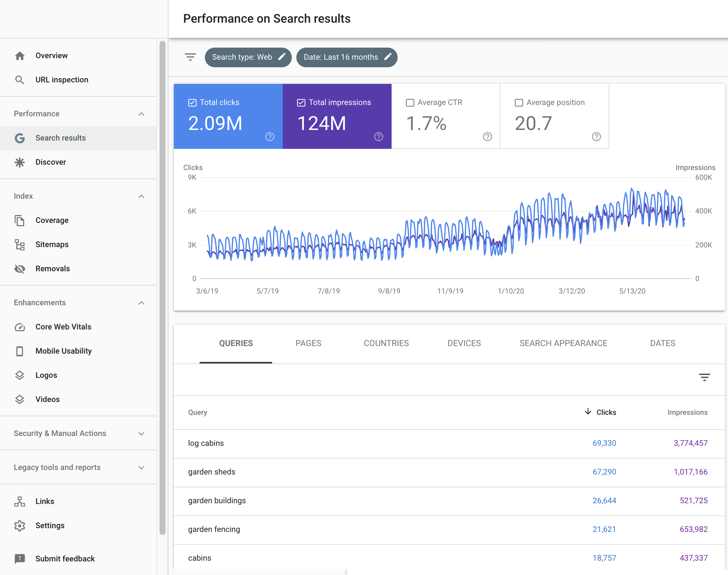Sort the table by Clicks column

[606, 412]
